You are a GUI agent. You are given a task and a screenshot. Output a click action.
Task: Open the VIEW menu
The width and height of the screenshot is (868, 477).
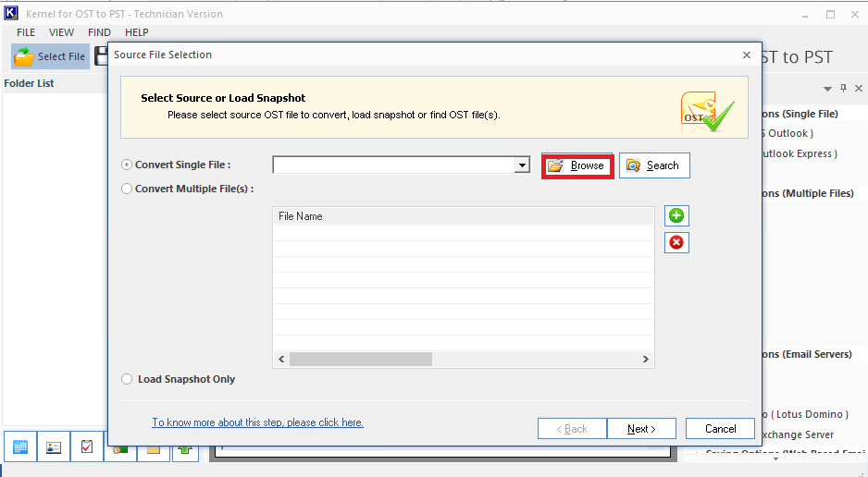61,32
